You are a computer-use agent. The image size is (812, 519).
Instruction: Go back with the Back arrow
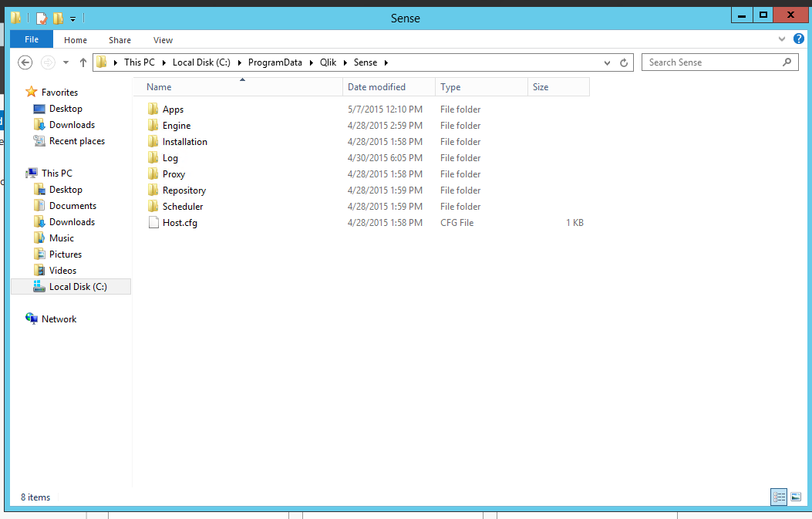pos(25,62)
